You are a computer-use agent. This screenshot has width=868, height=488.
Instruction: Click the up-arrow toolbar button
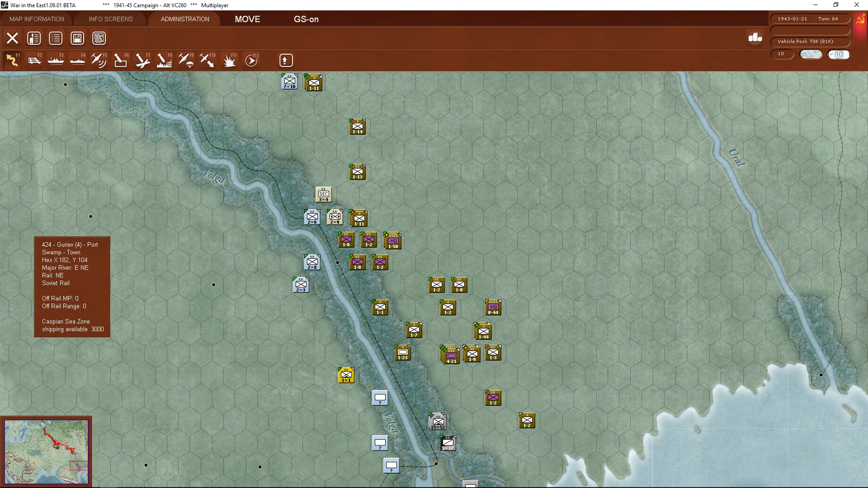pos(286,60)
